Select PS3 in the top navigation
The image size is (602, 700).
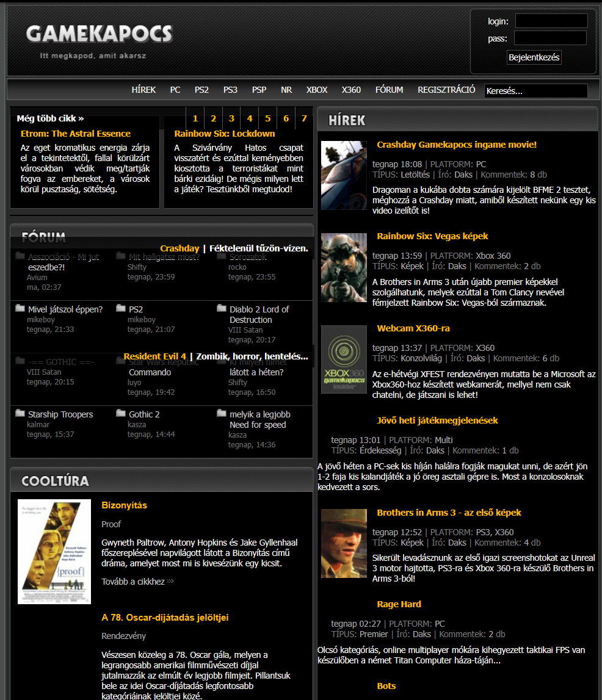pos(230,90)
